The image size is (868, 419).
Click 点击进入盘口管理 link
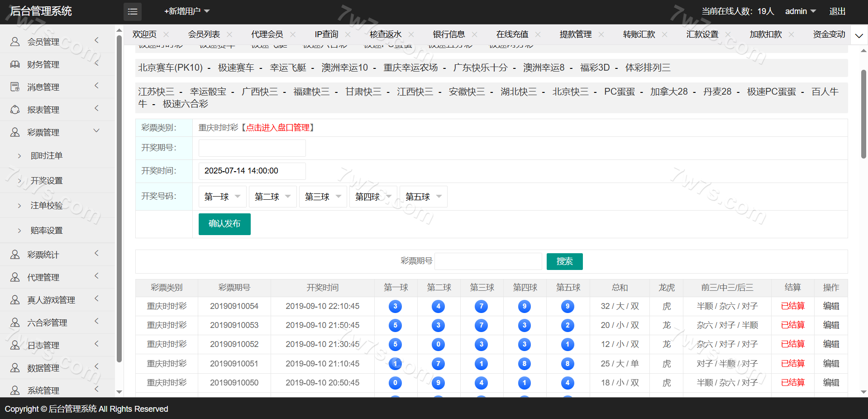[277, 128]
